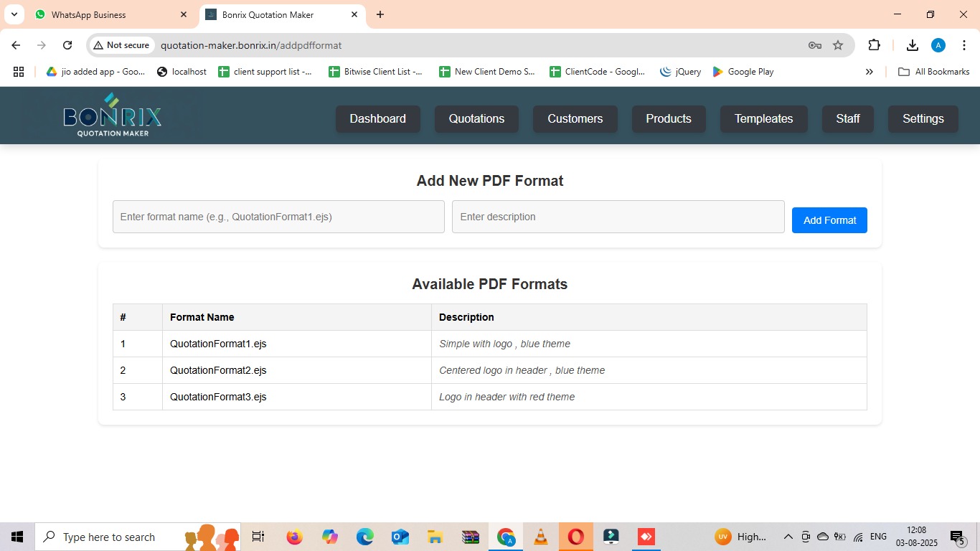
Task: Focus the format name input field
Action: 278,217
